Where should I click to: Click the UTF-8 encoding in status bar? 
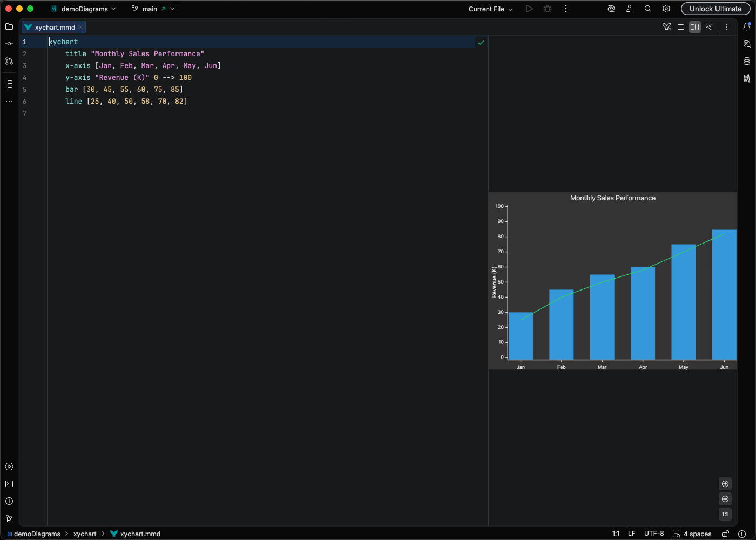coord(653,534)
